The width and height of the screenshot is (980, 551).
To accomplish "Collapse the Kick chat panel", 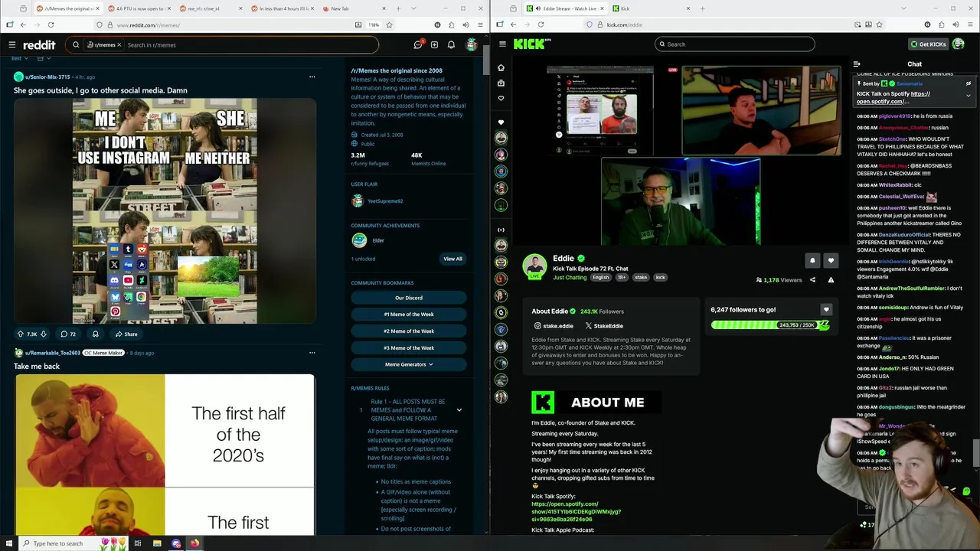I will click(x=857, y=64).
